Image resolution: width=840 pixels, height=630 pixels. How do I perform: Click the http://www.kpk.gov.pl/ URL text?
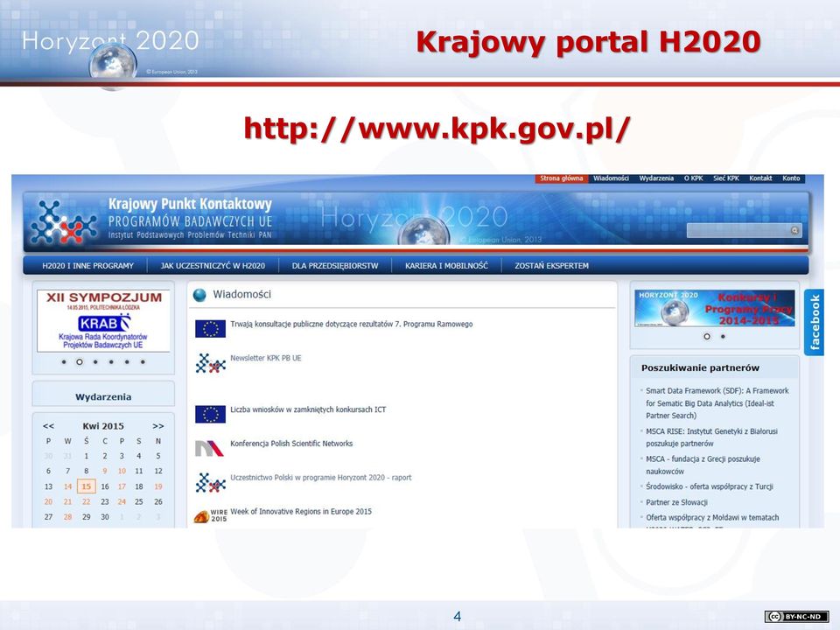pyautogui.click(x=437, y=129)
